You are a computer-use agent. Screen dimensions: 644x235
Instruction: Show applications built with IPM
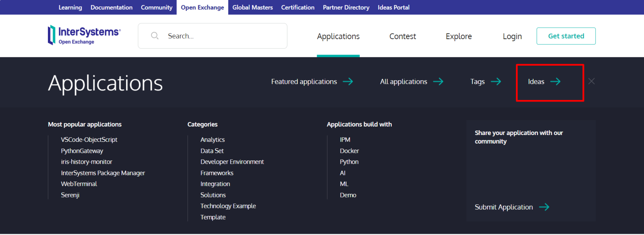coord(345,139)
